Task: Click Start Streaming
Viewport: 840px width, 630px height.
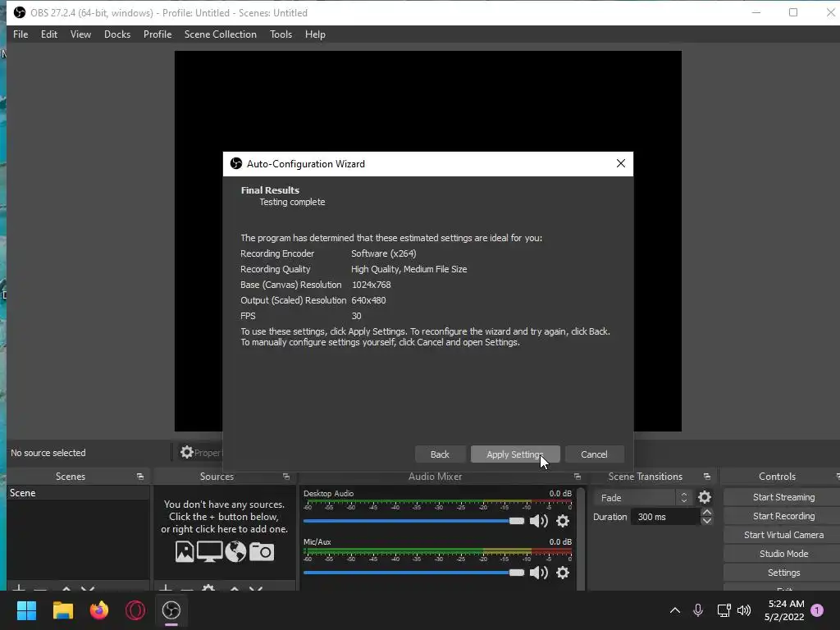Action: (x=783, y=497)
